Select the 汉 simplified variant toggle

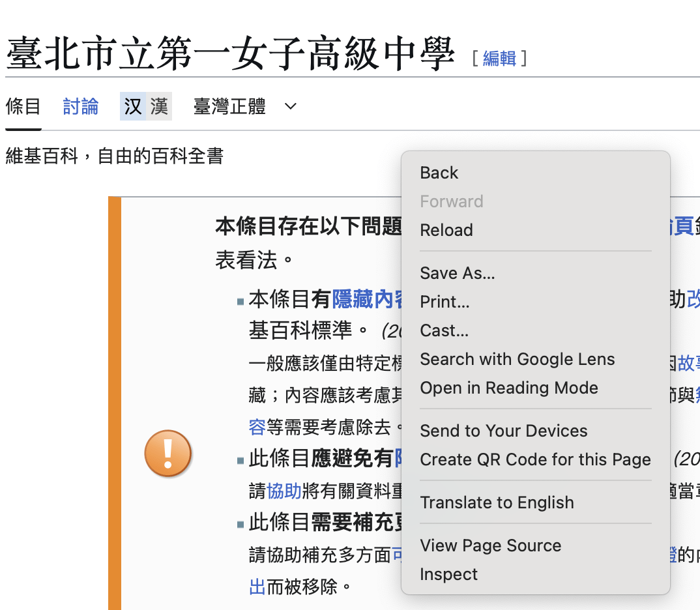tap(132, 107)
